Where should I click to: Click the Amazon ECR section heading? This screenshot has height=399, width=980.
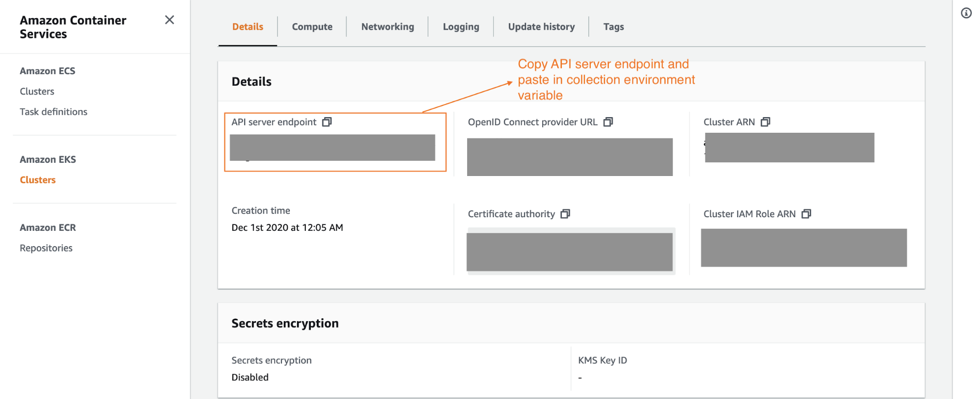click(48, 228)
